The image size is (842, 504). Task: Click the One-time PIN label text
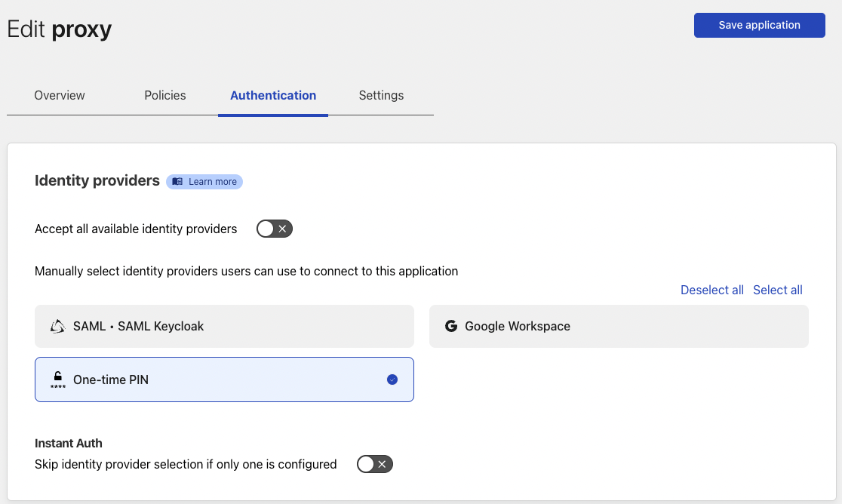click(111, 380)
